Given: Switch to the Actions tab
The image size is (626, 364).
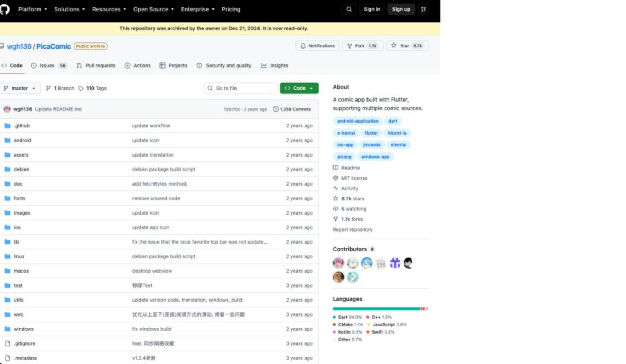Looking at the screenshot, I should 138,66.
